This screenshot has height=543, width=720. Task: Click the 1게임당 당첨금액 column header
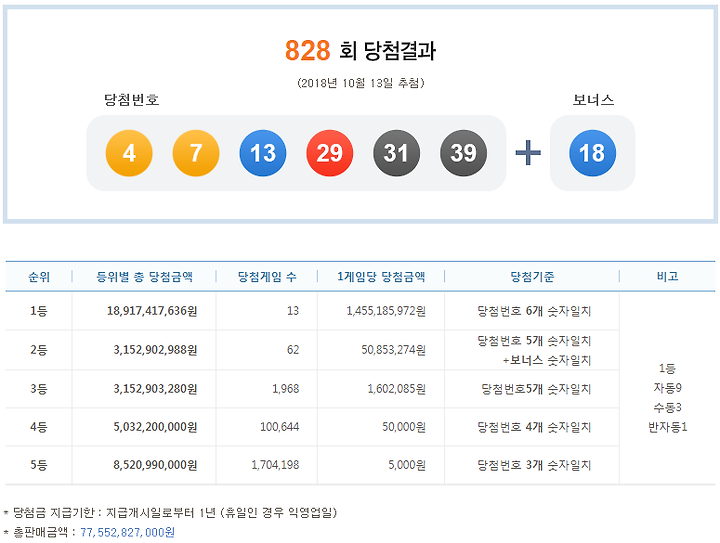[381, 276]
